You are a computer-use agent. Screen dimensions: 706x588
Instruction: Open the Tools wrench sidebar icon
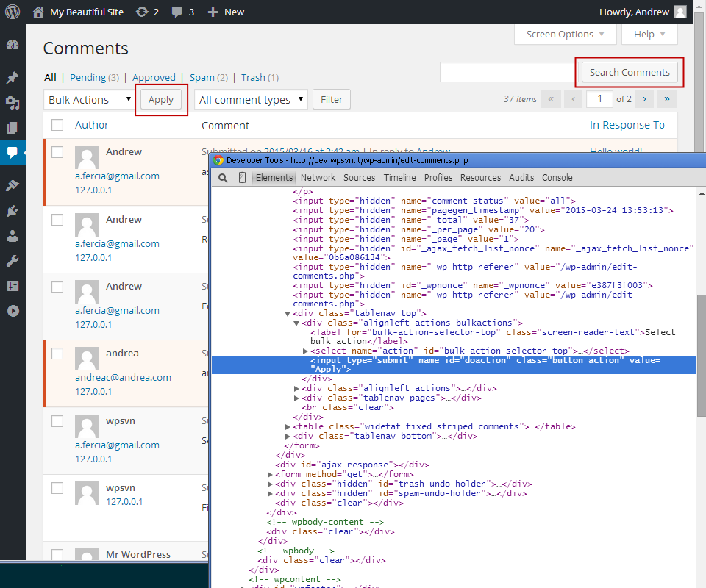tap(13, 261)
